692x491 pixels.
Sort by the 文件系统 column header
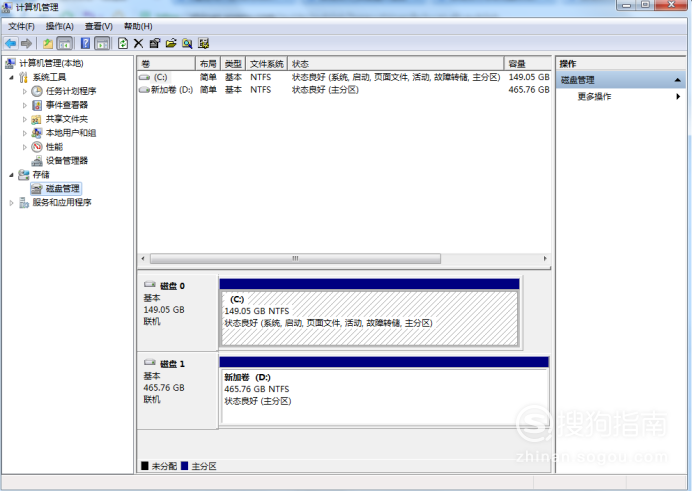tap(267, 64)
